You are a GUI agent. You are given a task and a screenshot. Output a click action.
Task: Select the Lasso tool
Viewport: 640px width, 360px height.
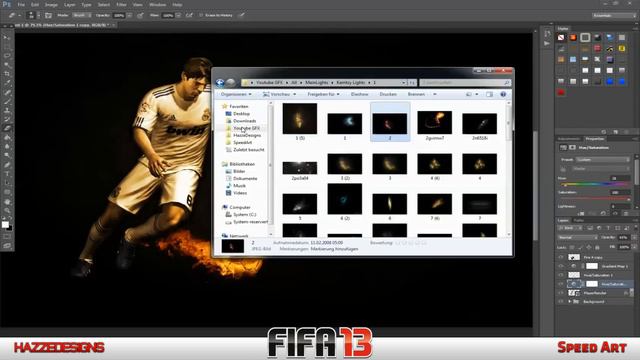pos(7,56)
